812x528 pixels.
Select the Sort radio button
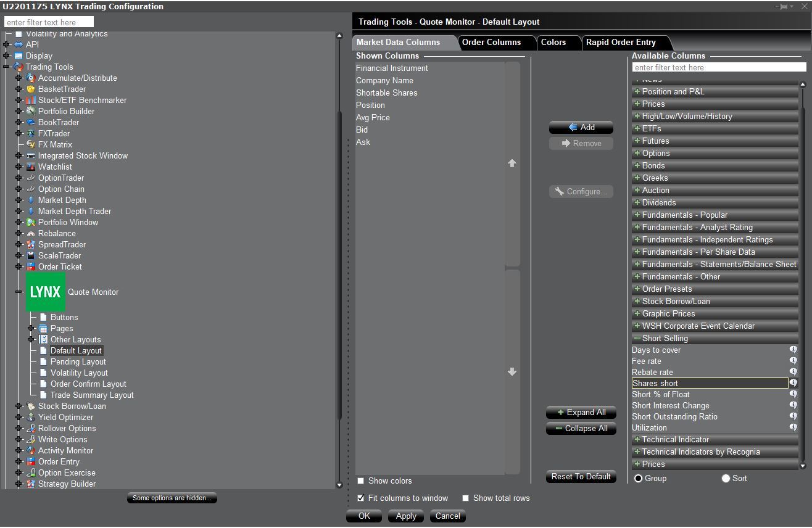tap(726, 479)
